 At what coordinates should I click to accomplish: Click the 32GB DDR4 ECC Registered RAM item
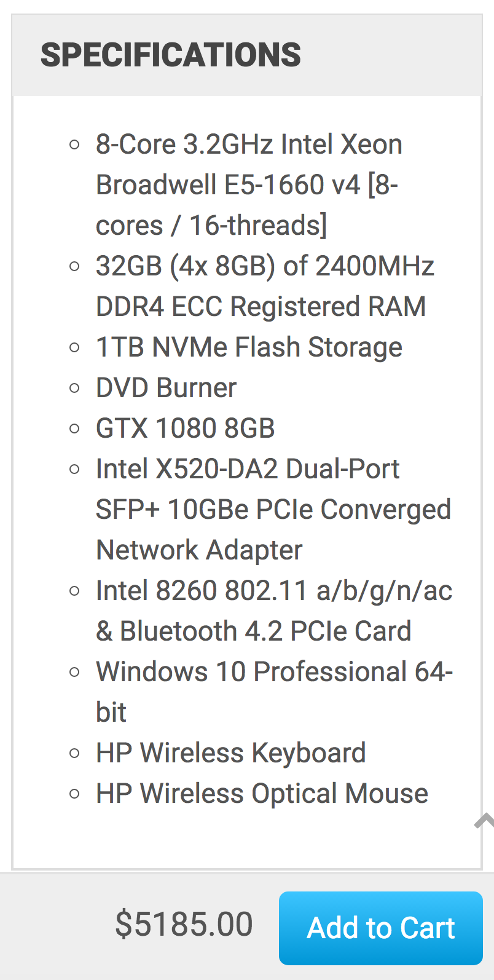pos(265,286)
